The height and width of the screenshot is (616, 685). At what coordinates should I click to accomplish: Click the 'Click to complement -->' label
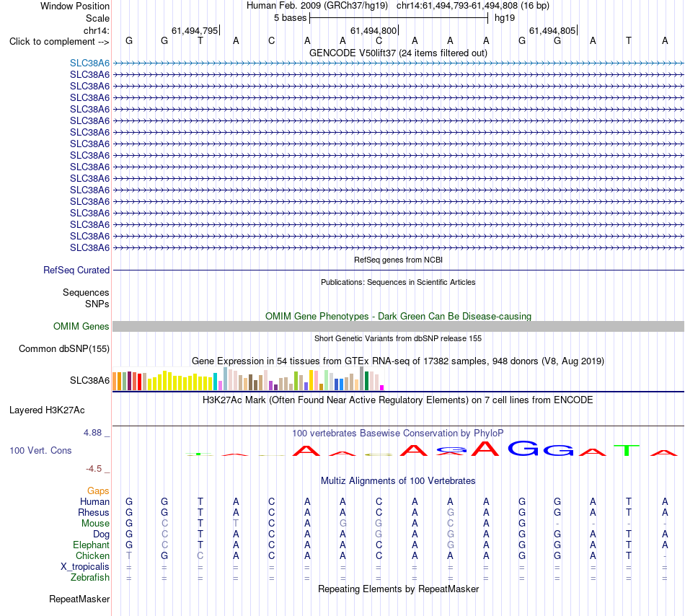pyautogui.click(x=59, y=42)
